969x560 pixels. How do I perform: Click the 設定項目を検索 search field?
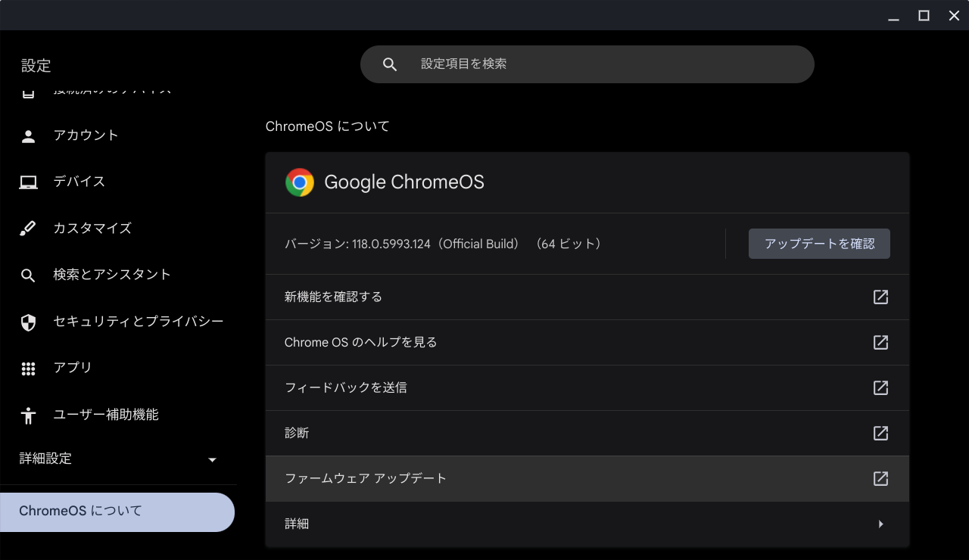tap(587, 64)
